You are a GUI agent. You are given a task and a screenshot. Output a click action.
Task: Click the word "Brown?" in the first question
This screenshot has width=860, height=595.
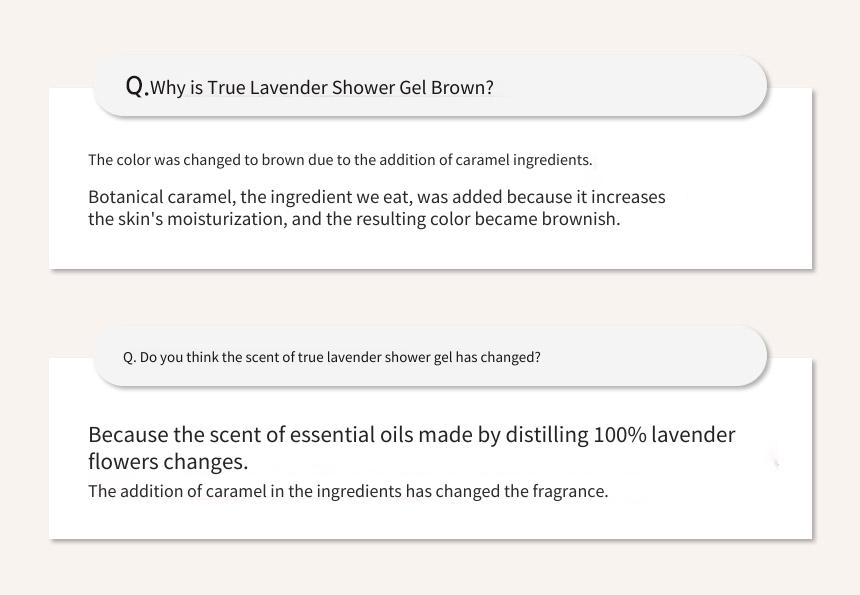point(462,87)
